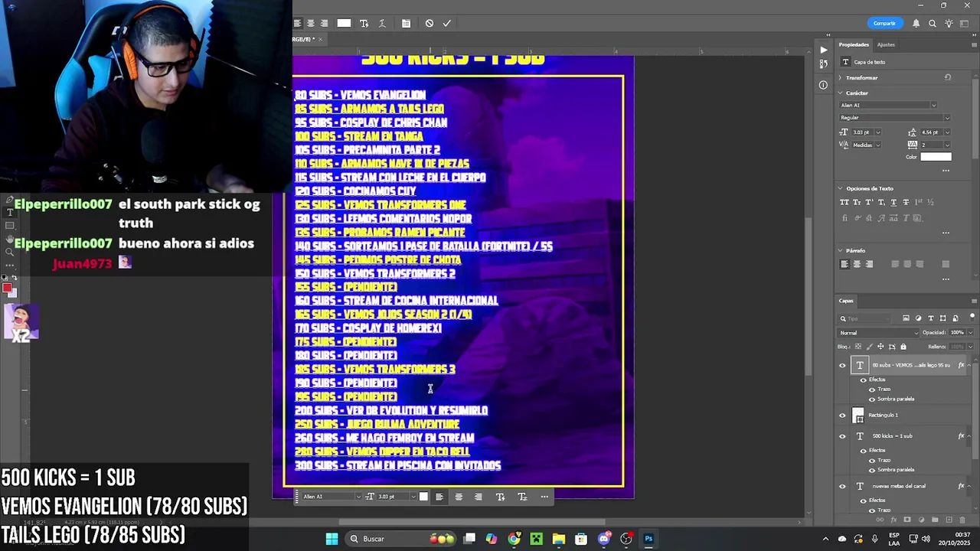The image size is (980, 551).
Task: Open Photoshop notifications bell
Action: click(x=916, y=23)
